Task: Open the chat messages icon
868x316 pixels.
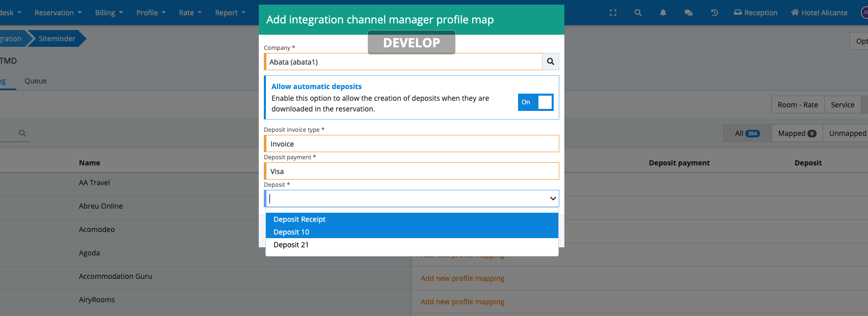Action: click(x=688, y=13)
